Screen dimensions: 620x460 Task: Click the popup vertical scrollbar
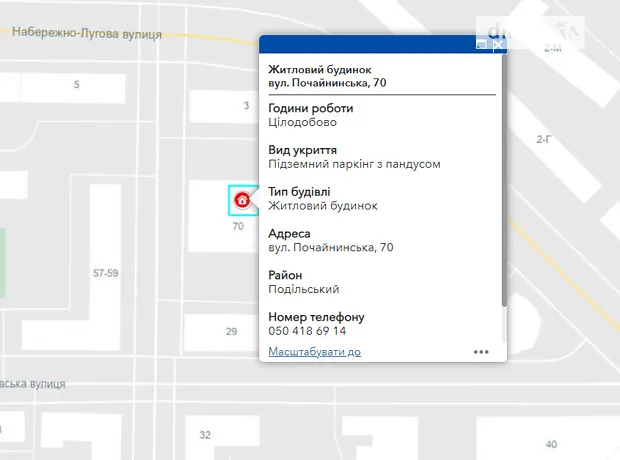[504, 180]
